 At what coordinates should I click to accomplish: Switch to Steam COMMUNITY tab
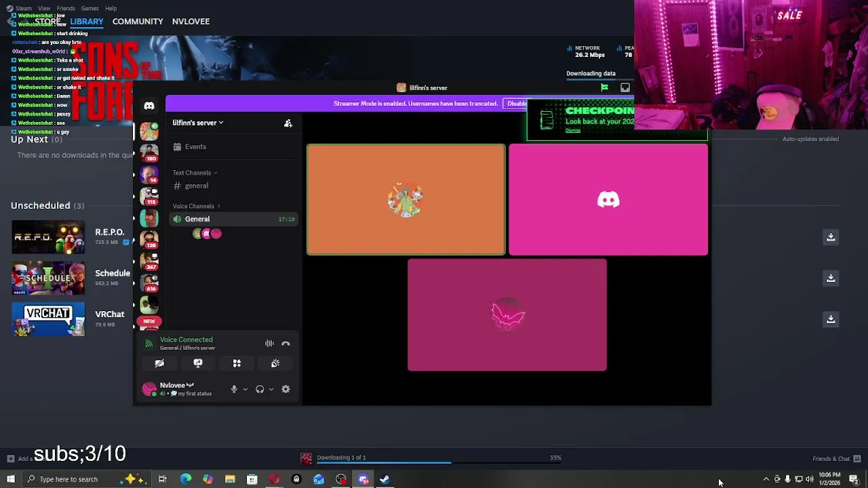(138, 22)
